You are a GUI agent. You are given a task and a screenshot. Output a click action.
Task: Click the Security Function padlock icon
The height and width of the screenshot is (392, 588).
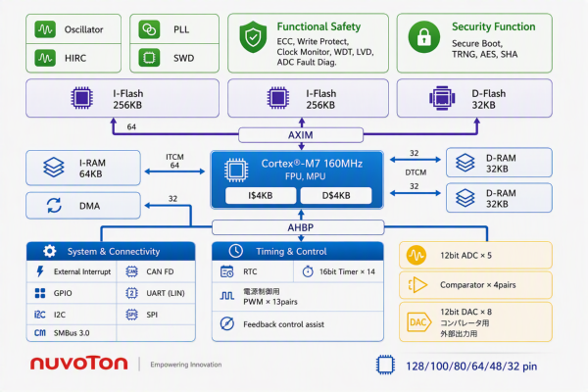424,37
